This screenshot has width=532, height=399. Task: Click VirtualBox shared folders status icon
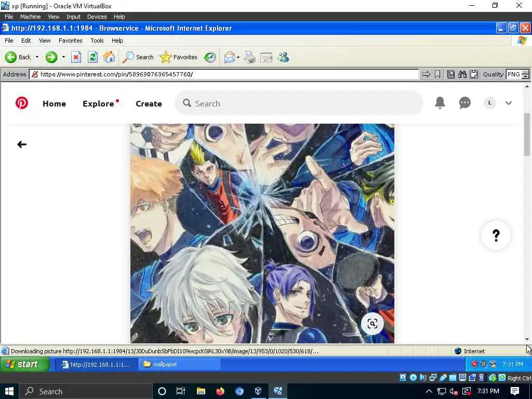click(x=453, y=378)
